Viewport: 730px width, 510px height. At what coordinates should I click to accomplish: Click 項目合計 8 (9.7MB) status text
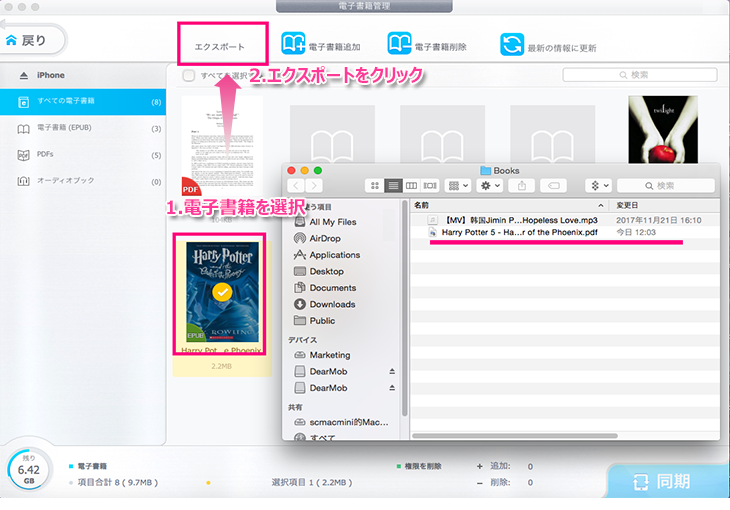click(x=118, y=483)
